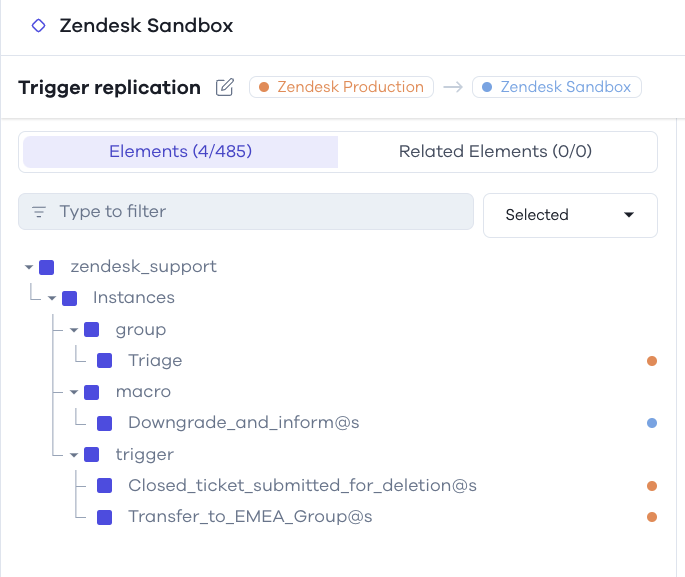Viewport: 685px width, 577px height.
Task: Click arrow between Production and Sandbox badges
Action: 453,87
